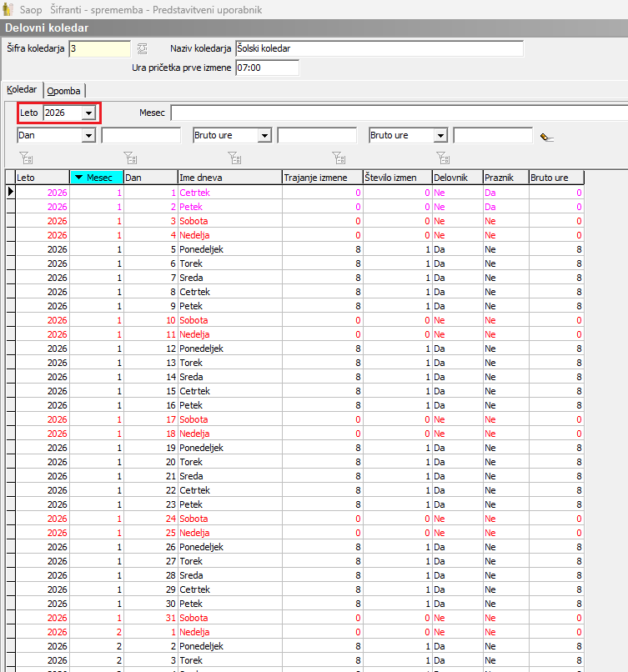This screenshot has width=628, height=672.
Task: Click the Sobota cell for day 10
Action: pyautogui.click(x=230, y=320)
